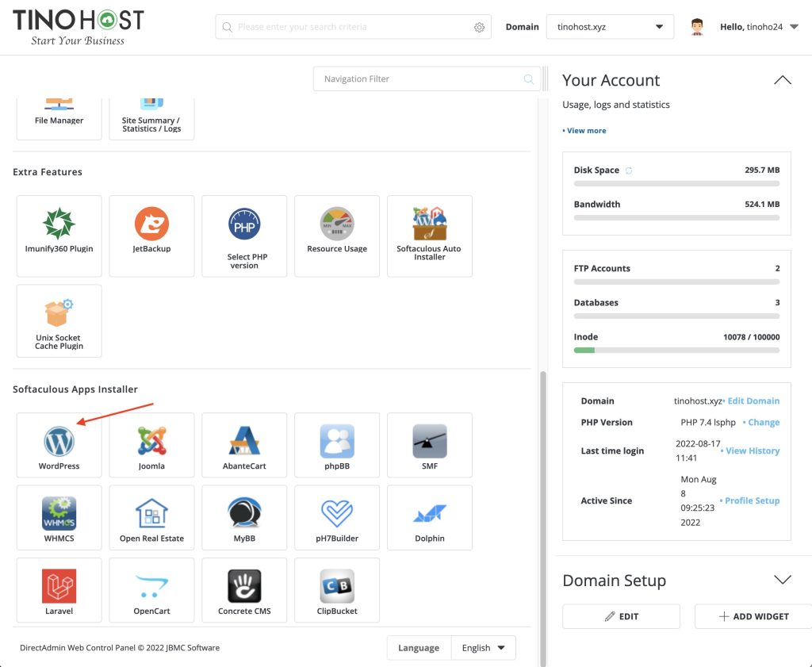Click the Inode usage progress bar
Screen dimensions: 812x667
click(677, 350)
